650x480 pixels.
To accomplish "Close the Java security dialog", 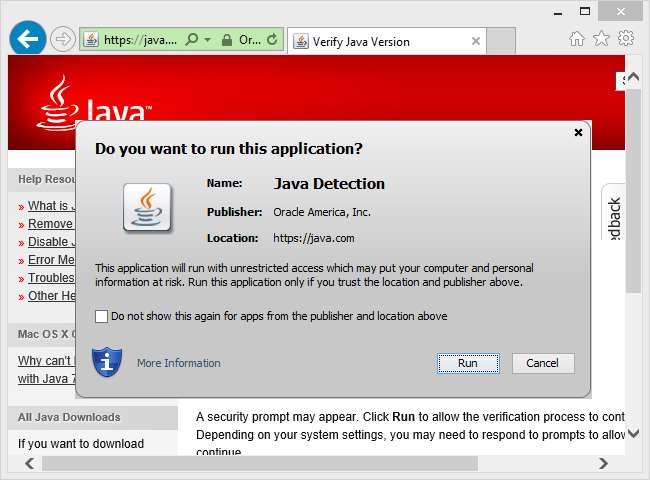I will click(x=578, y=132).
